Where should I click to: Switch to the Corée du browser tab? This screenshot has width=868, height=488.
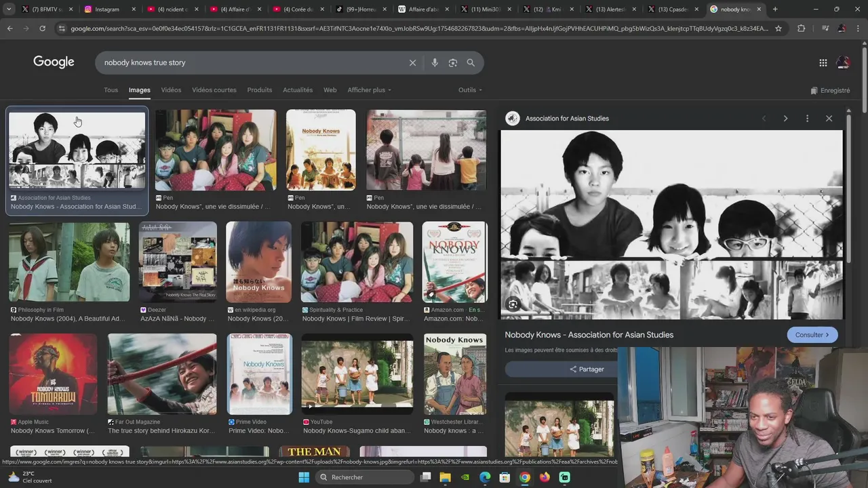(x=298, y=9)
